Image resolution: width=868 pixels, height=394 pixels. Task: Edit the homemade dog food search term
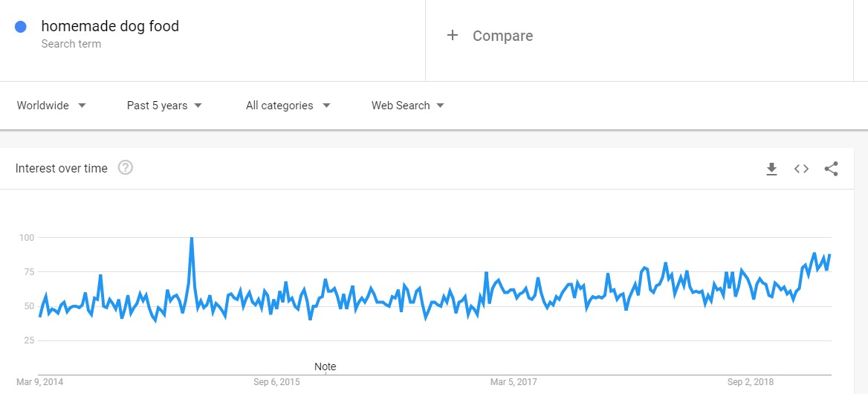[110, 26]
